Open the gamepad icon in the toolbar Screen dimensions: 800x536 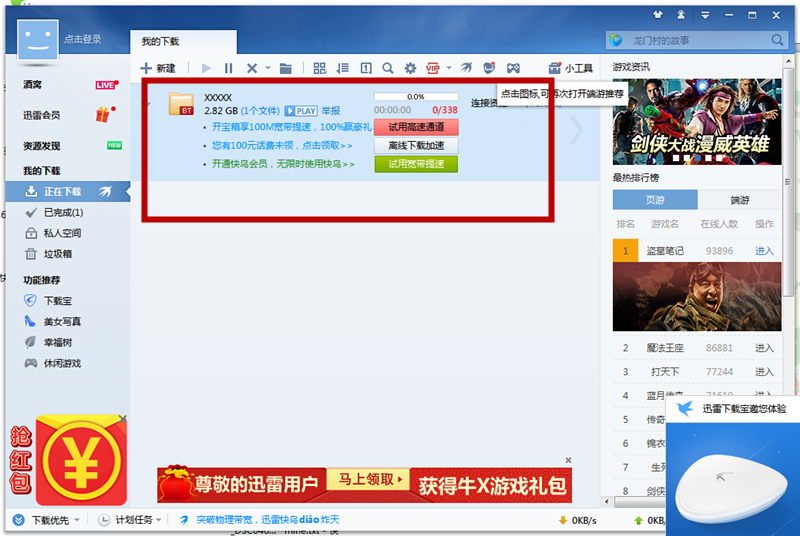[513, 68]
